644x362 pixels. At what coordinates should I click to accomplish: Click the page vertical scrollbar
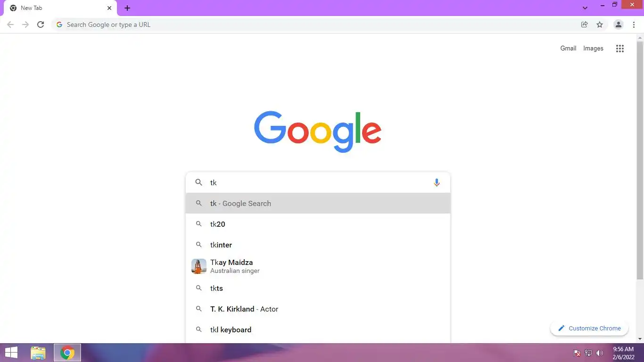coord(640,160)
